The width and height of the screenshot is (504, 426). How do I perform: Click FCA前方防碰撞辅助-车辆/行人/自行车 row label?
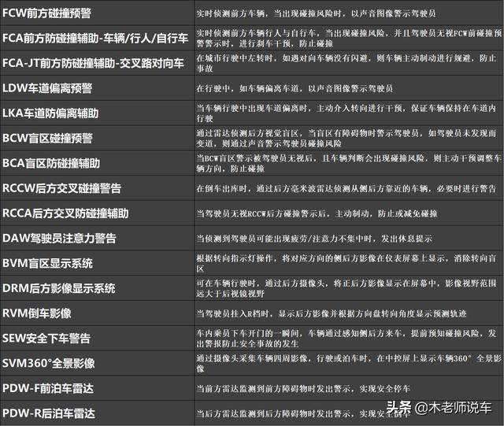(95, 39)
